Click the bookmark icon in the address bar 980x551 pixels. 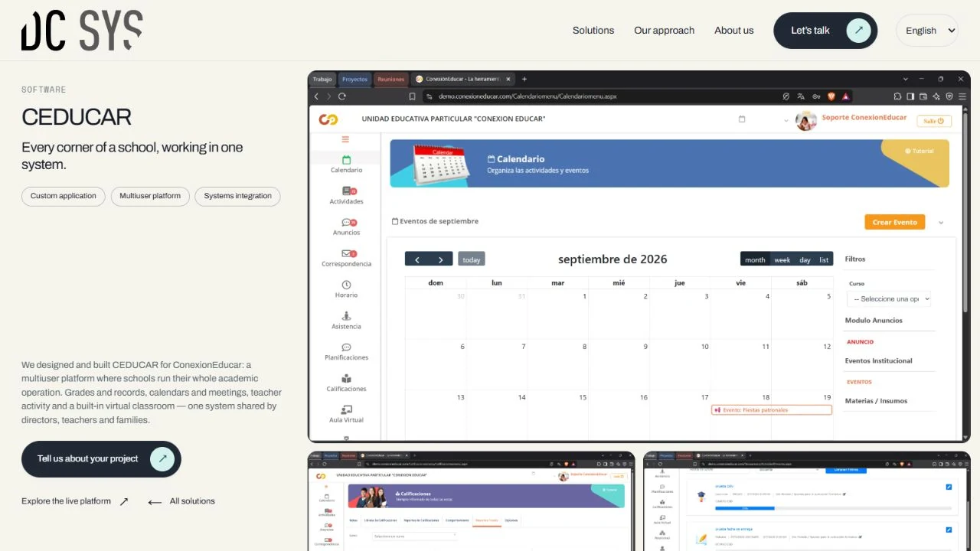click(412, 96)
